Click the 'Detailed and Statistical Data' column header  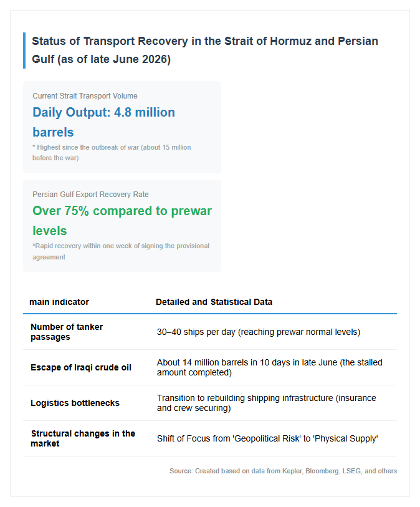click(214, 302)
